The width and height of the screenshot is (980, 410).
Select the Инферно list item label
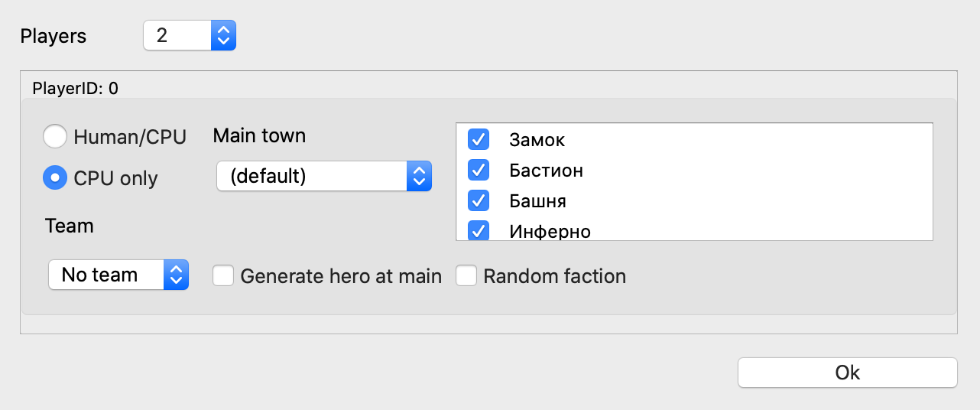click(x=550, y=231)
